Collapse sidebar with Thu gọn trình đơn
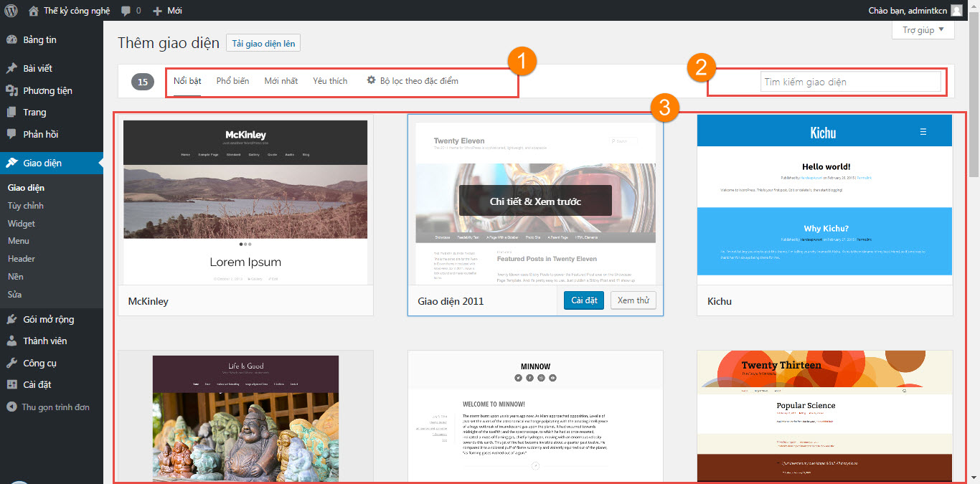This screenshot has width=980, height=484. [x=48, y=407]
